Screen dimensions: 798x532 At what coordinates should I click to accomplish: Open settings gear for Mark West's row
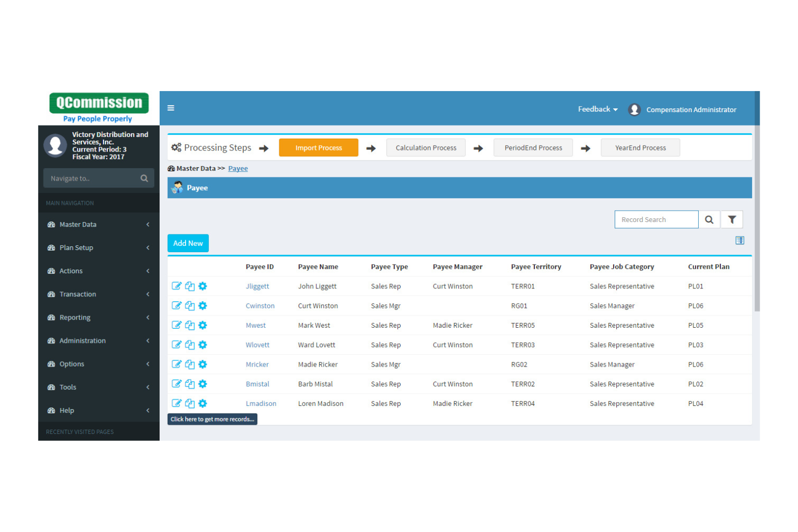(x=203, y=325)
